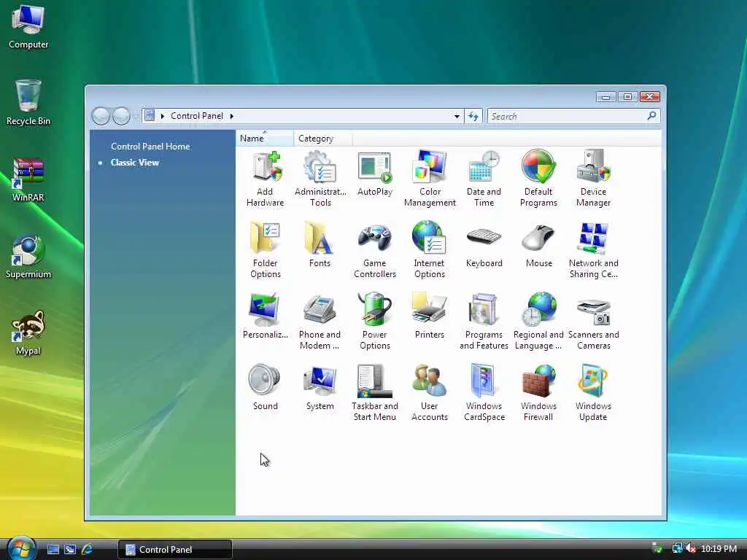The image size is (747, 560).
Task: Click the Control Panel breadcrumb text
Action: (197, 116)
